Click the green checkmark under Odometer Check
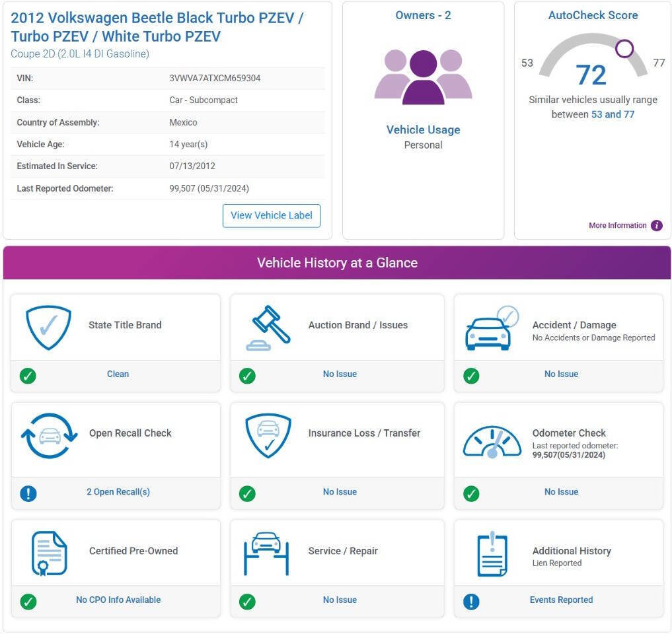The width and height of the screenshot is (672, 634). [x=471, y=493]
